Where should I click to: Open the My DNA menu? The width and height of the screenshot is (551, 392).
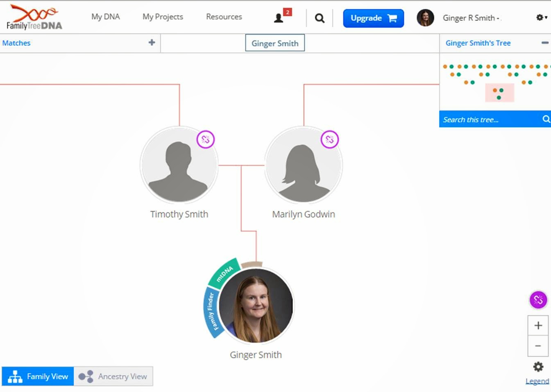(105, 17)
